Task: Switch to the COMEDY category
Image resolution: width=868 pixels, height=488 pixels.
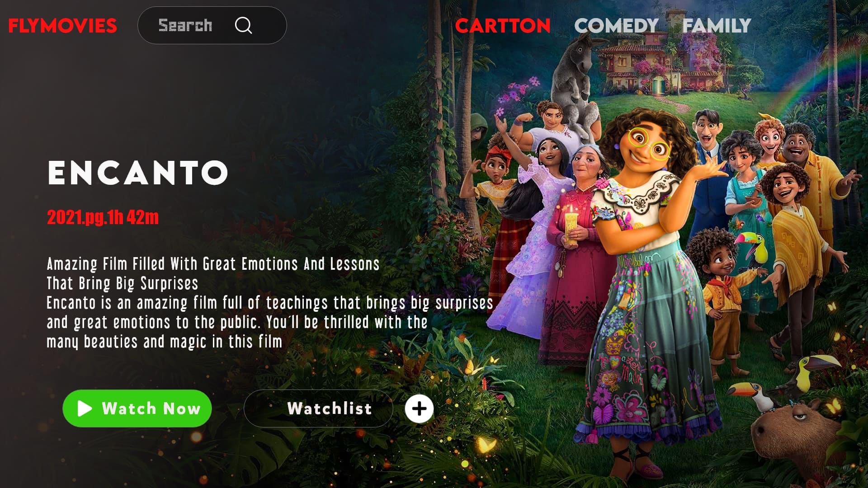Action: coord(616,26)
